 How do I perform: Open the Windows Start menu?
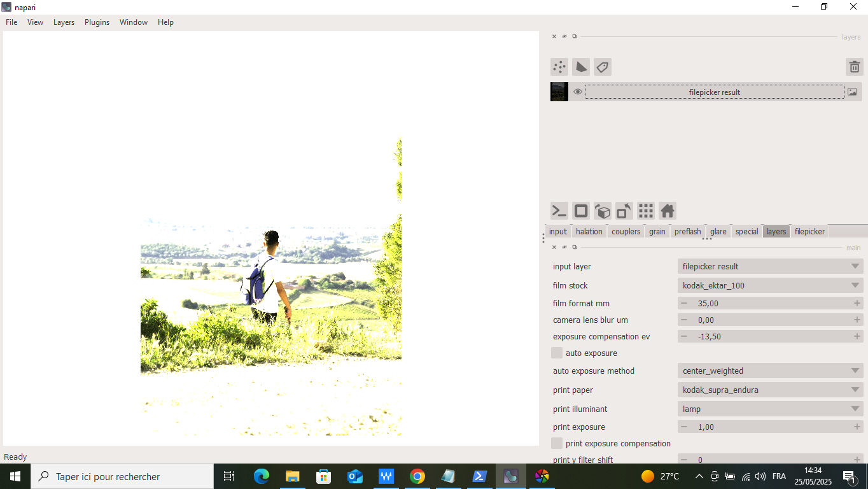[15, 476]
